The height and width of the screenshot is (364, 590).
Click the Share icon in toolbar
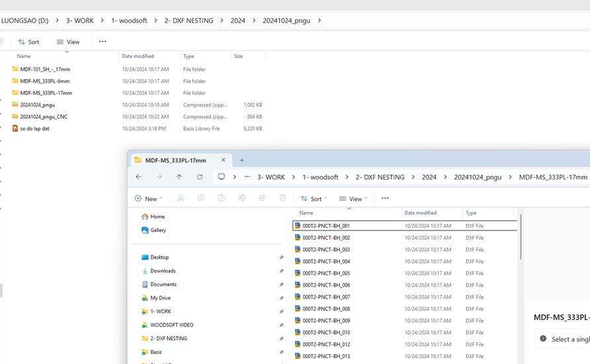coord(262,198)
